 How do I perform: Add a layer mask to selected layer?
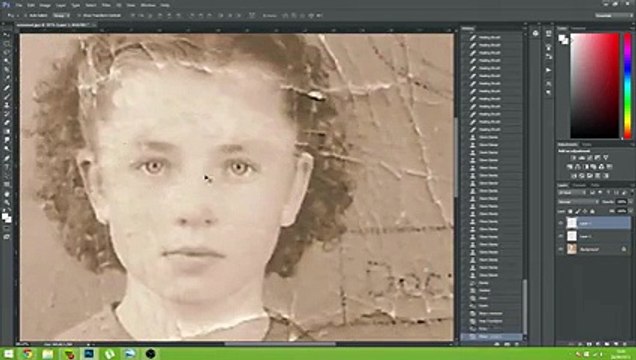coord(589,344)
